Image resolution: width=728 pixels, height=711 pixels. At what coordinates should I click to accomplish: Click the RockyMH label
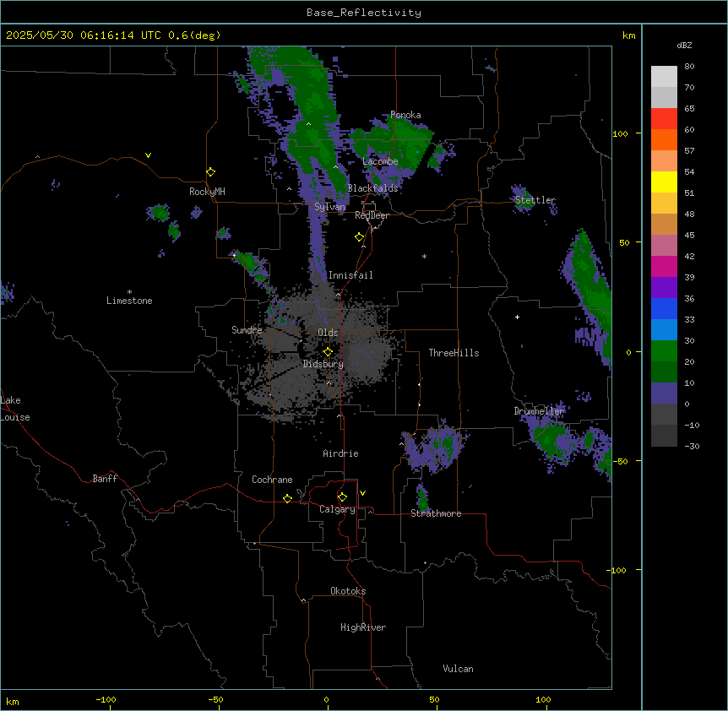tap(207, 192)
